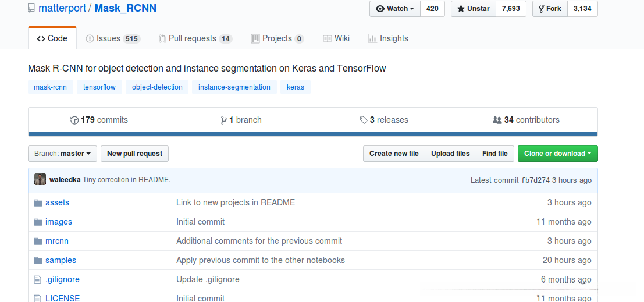This screenshot has height=302, width=644.
Task: Open the Watch notifications dropdown
Action: pos(394,9)
